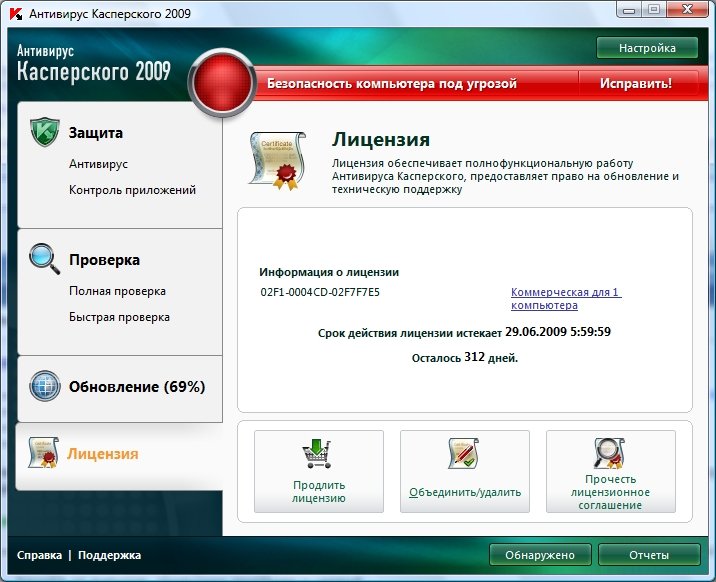Click the magnifying glass Проверка icon

click(44, 259)
